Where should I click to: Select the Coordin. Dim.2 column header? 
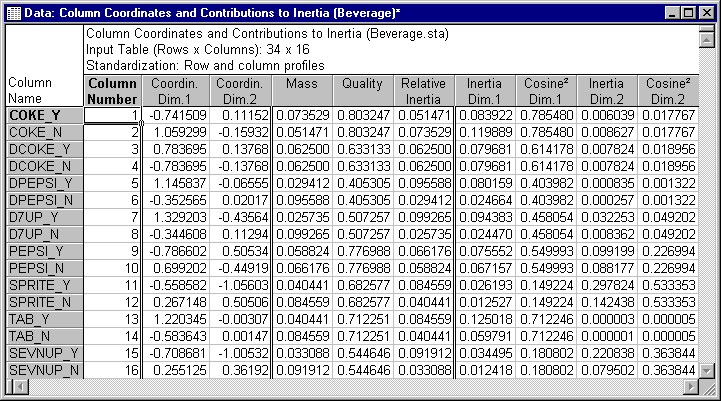pyautogui.click(x=239, y=91)
